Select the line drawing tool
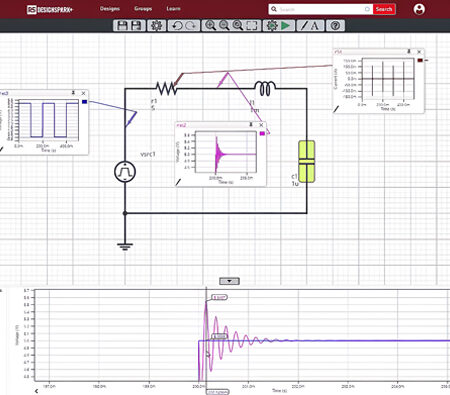Screen dimensions: 450x395 [x=304, y=26]
